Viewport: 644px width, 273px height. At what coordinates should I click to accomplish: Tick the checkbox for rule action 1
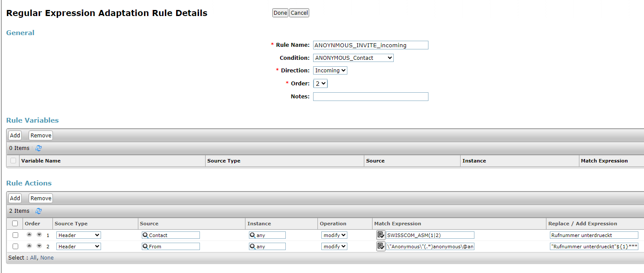15,235
